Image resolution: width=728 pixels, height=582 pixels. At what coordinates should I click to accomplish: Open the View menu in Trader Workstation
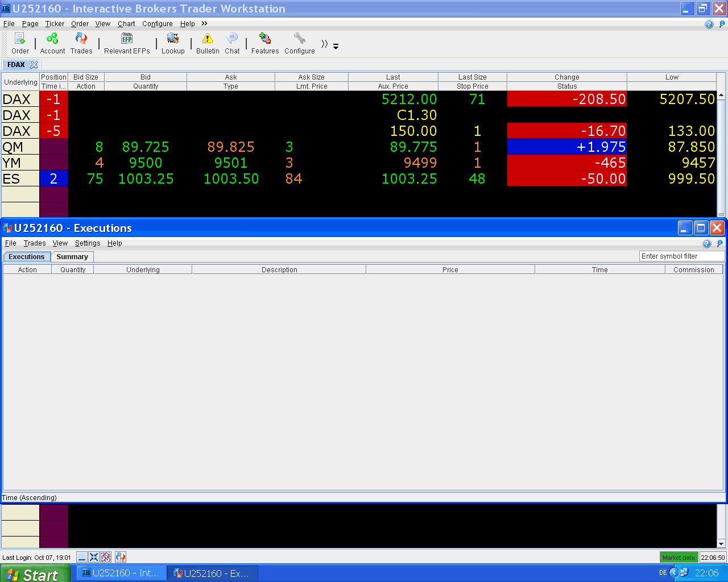click(103, 24)
